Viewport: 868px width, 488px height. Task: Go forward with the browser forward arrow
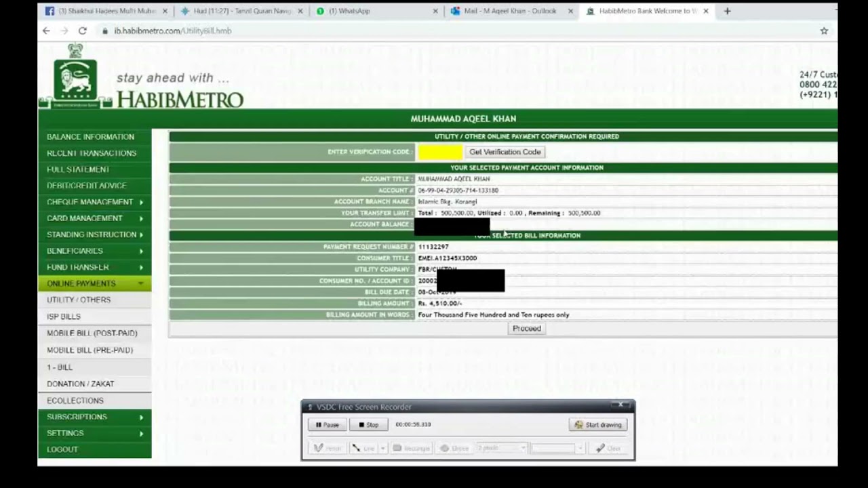pos(64,30)
